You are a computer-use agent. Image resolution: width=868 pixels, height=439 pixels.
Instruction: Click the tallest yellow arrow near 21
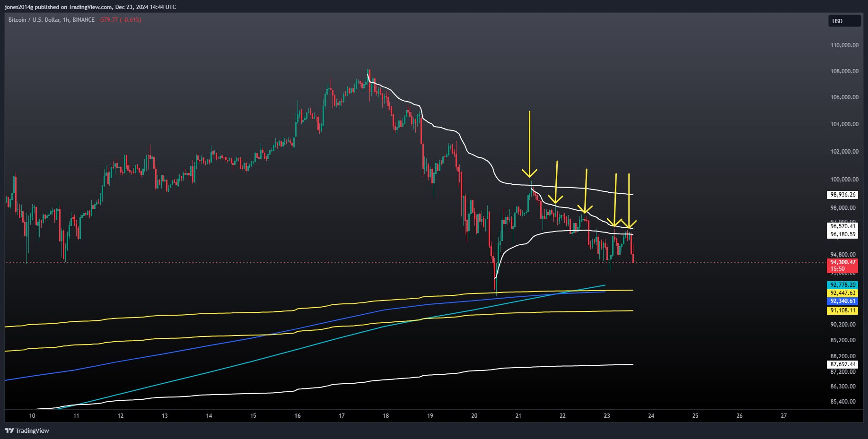[x=529, y=144]
